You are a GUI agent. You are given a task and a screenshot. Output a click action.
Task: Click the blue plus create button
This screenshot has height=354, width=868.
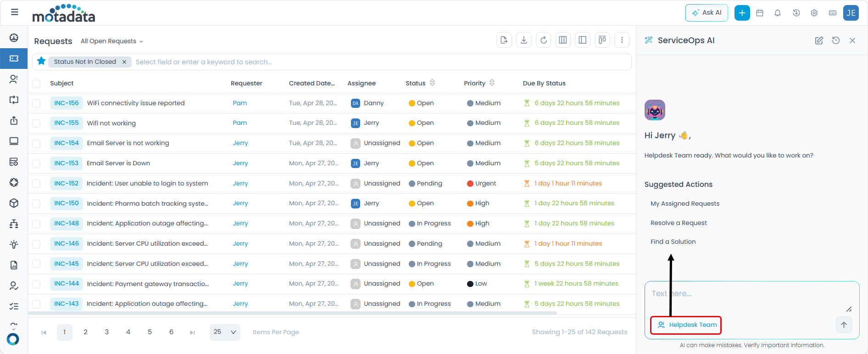[742, 13]
